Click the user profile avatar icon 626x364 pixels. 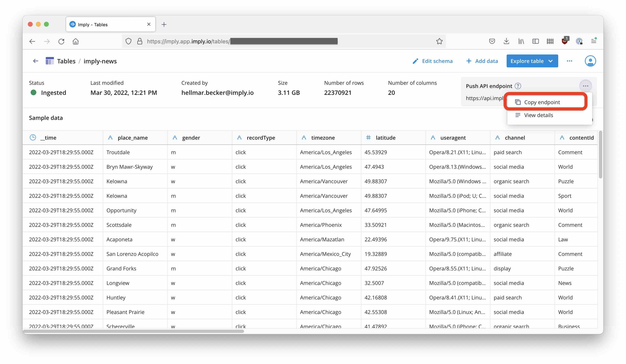click(x=591, y=61)
